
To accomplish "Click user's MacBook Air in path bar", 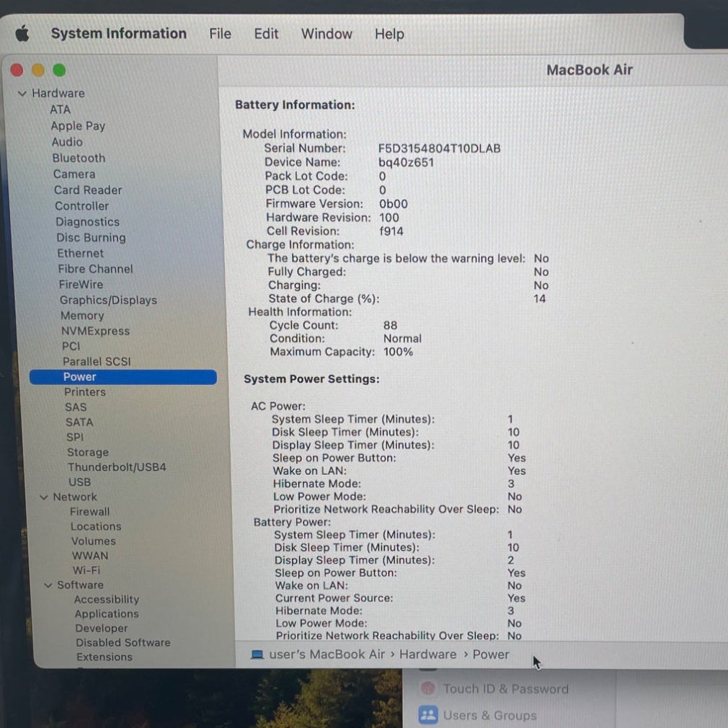I will [x=327, y=654].
